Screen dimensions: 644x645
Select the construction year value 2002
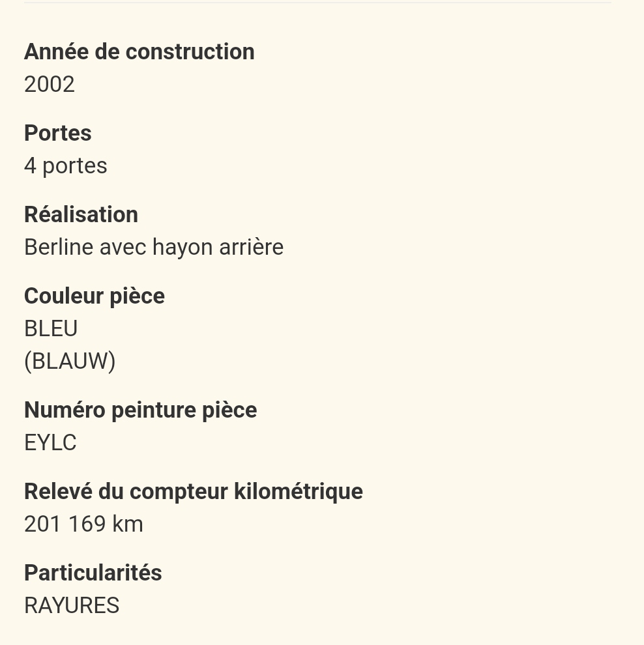(50, 84)
